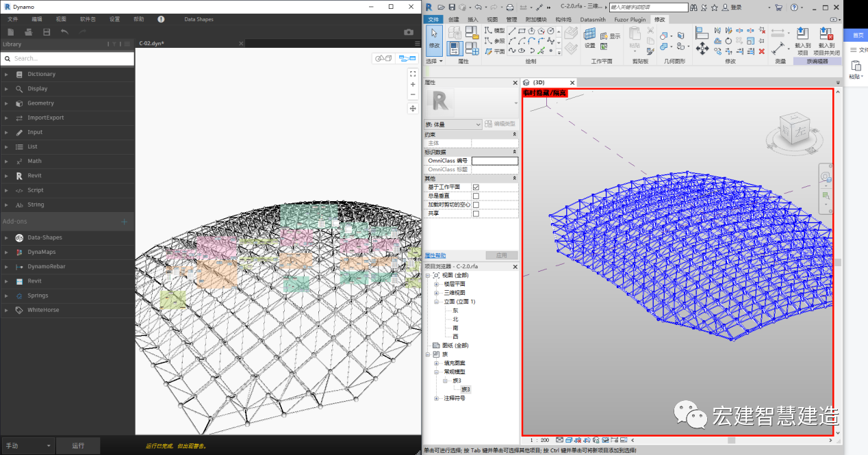Click zoom in plus on Dynamo canvas
This screenshot has width=868, height=455.
tap(413, 84)
